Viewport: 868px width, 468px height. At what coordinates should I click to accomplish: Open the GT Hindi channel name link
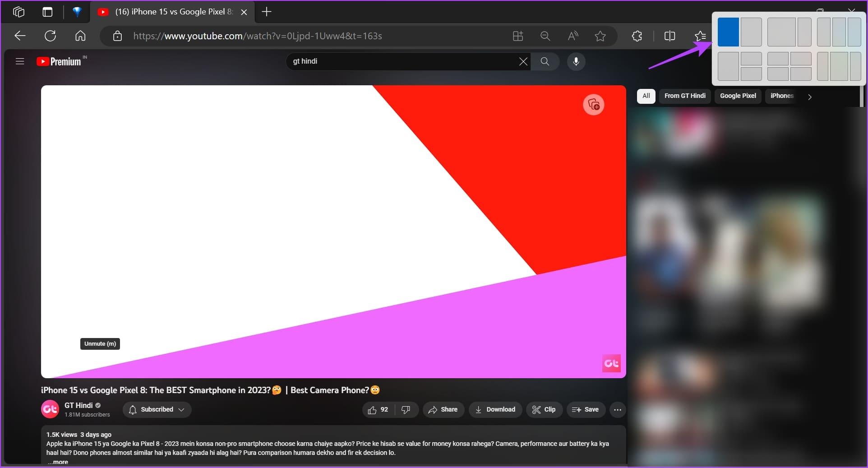[78, 405]
